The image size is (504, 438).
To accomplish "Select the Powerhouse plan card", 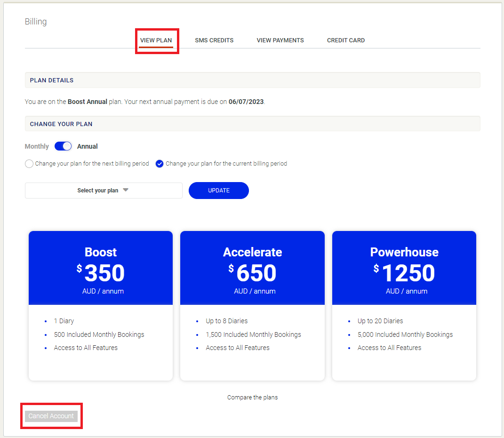I will pos(404,305).
